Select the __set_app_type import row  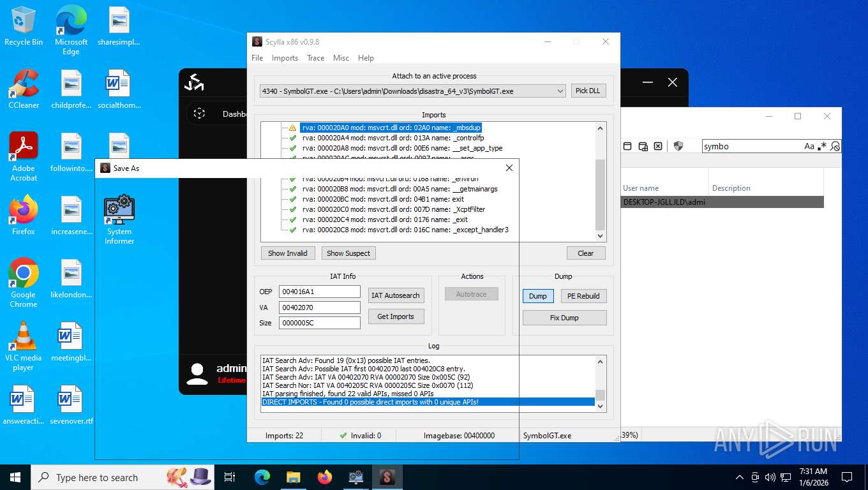(x=402, y=148)
